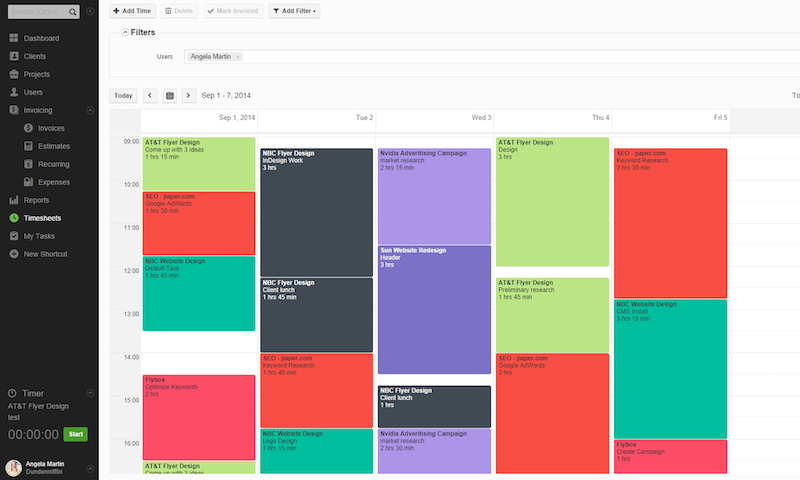
Task: Click the Mark Invoiced button
Action: click(x=233, y=11)
